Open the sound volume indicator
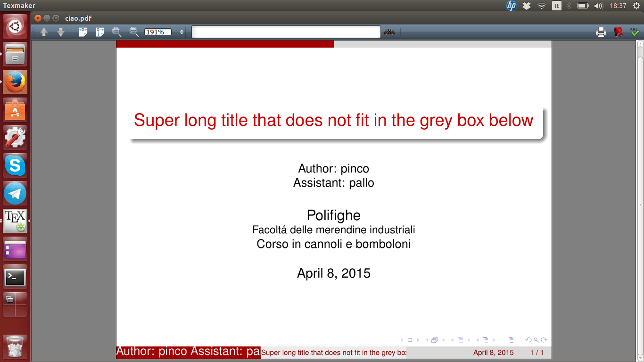The width and height of the screenshot is (644, 362). coord(599,6)
